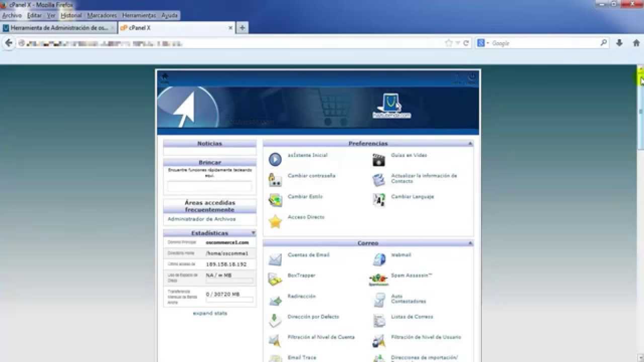Open the Cambiar contraseña lock icon
Viewport: 644px width, 362px height.
[x=275, y=180]
